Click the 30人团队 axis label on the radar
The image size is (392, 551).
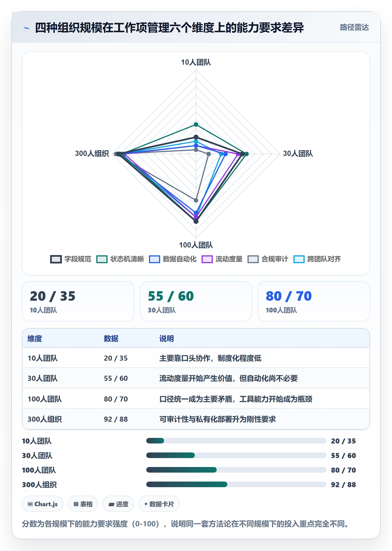tap(298, 153)
